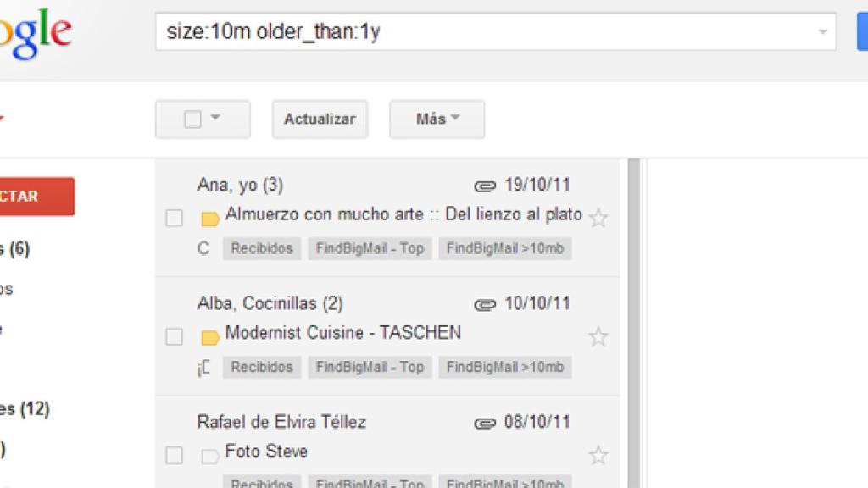Open the FindBigMail >10mb label chip

[x=505, y=248]
